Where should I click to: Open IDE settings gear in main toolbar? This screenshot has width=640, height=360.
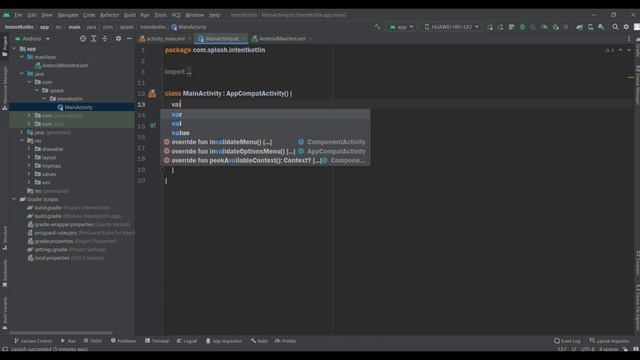[626, 27]
